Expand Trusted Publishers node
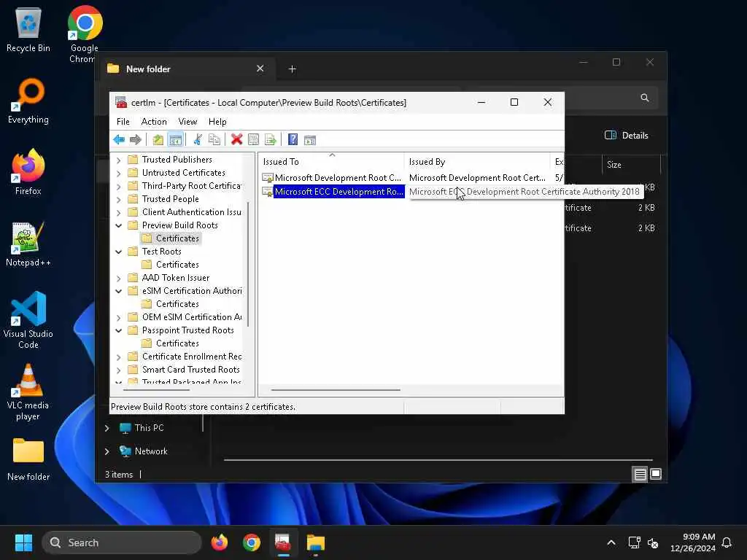The width and height of the screenshot is (747, 560). pos(119,160)
